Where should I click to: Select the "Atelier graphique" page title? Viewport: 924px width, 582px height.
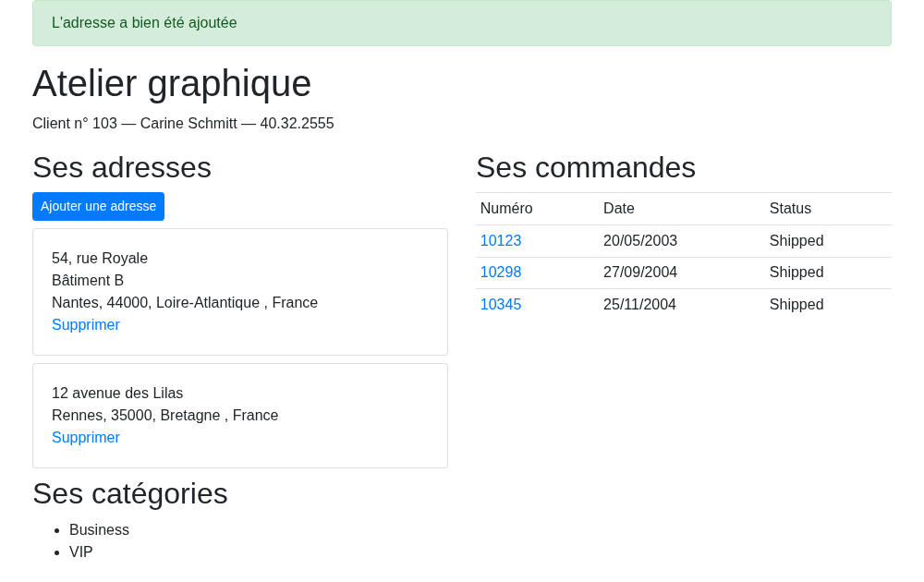pyautogui.click(x=172, y=83)
